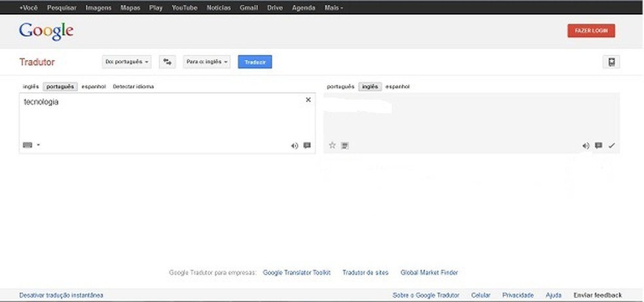
Task: Swap the source and target languages
Action: point(168,61)
